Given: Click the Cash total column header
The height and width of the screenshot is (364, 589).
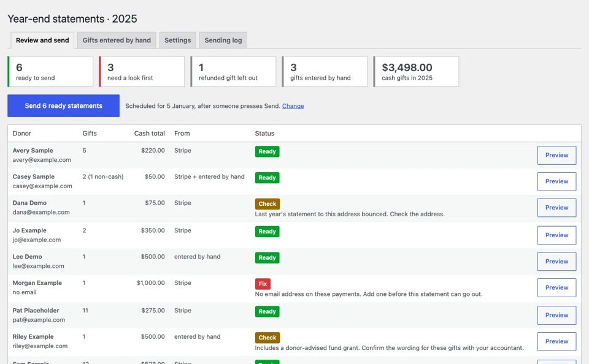Looking at the screenshot, I should [x=150, y=133].
